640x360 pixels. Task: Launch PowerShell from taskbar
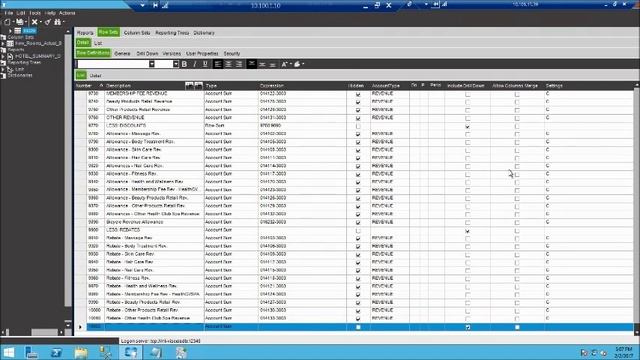point(56,352)
